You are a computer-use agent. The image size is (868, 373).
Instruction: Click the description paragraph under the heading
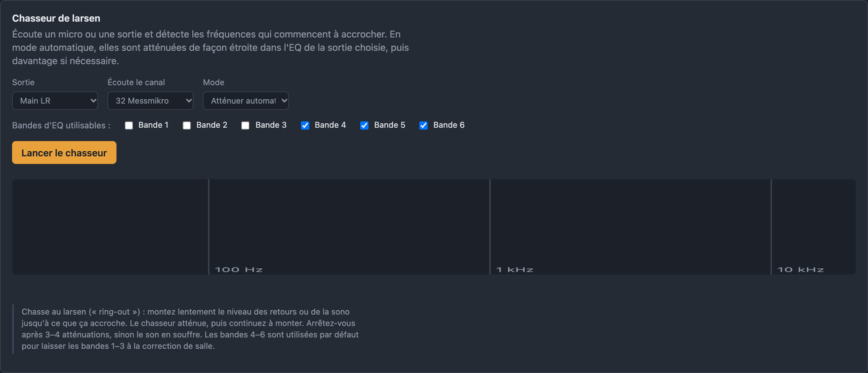211,48
